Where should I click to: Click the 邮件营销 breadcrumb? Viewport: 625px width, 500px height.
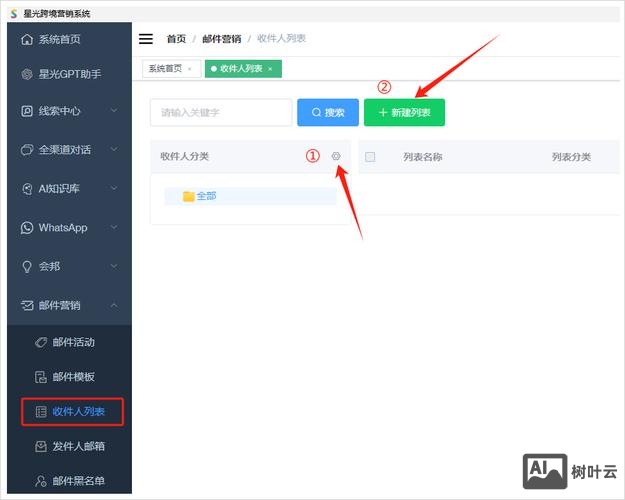coord(222,39)
